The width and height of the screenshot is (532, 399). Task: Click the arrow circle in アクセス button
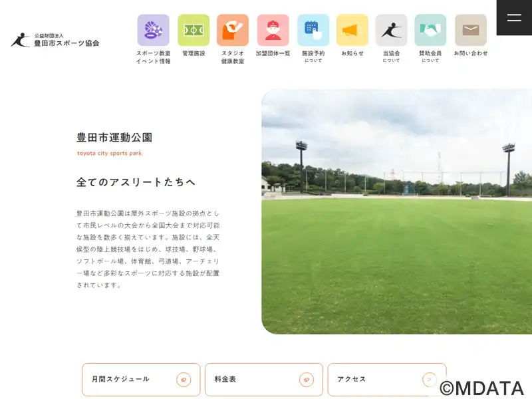click(429, 379)
